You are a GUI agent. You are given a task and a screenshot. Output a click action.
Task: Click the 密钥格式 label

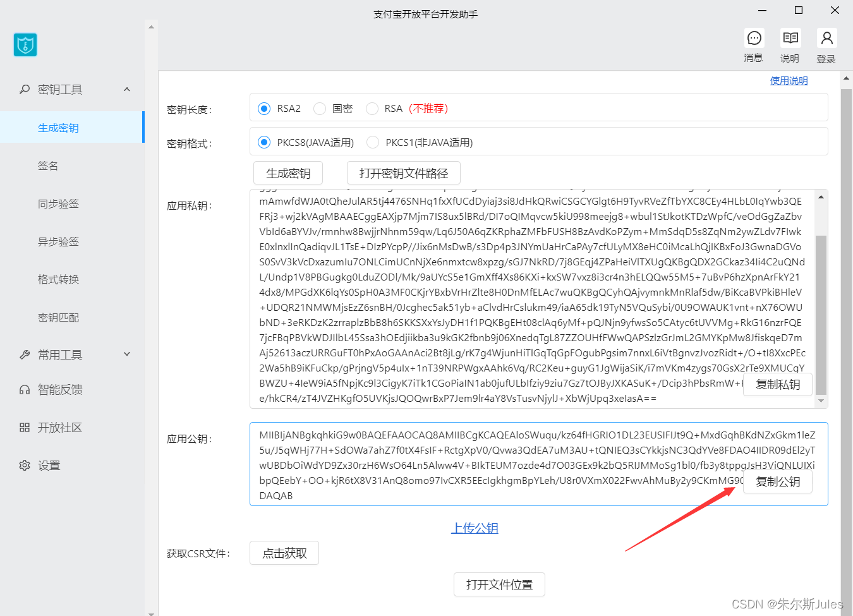[x=189, y=144]
